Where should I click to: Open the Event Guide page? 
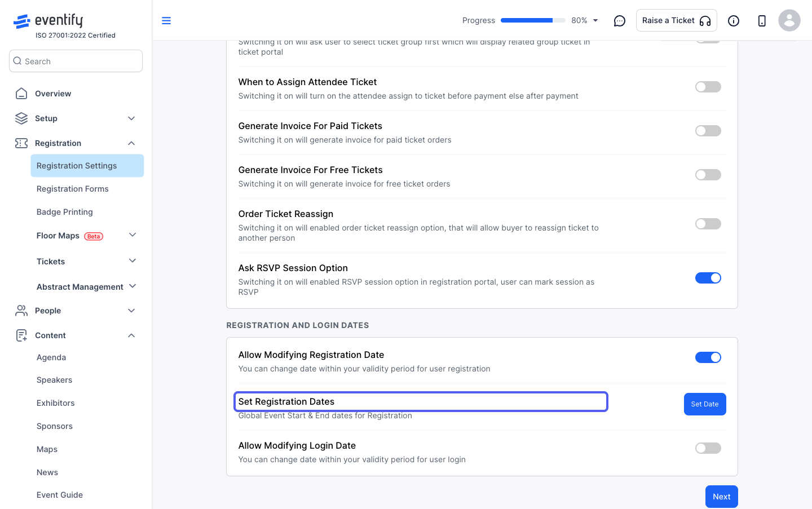[x=60, y=495]
